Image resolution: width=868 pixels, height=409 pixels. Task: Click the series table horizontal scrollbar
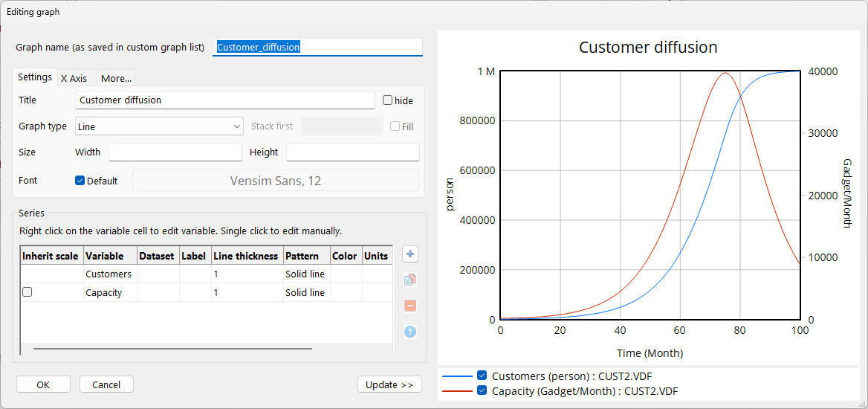pyautogui.click(x=172, y=348)
